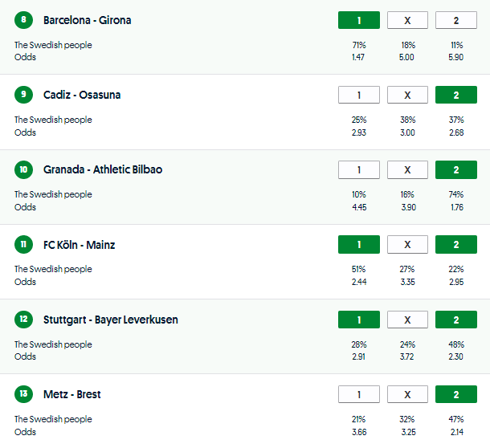Click the number 11 badge beside FC Köln
The height and width of the screenshot is (448, 490).
23,245
